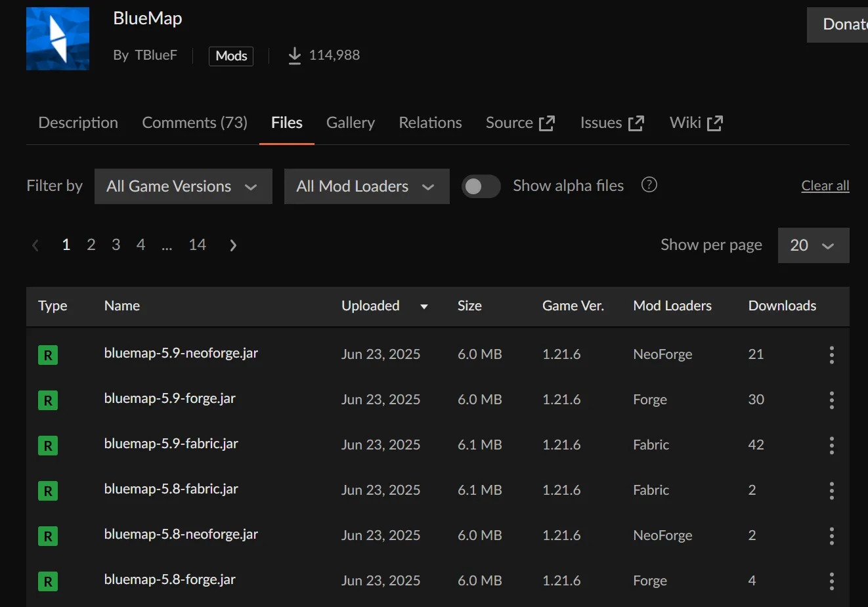
Task: Click download count 42 for bluemap-5.9-fabric.jar
Action: 756,445
